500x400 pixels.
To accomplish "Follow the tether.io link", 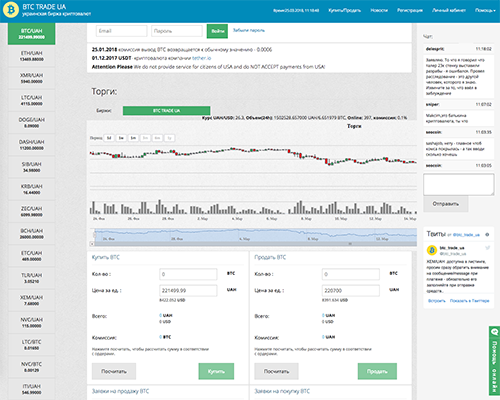I will point(202,58).
